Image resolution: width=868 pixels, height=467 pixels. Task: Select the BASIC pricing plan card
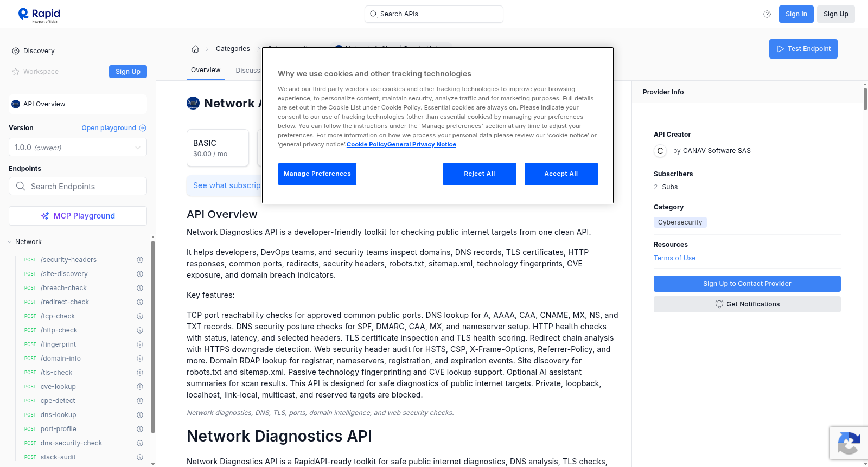coord(218,148)
